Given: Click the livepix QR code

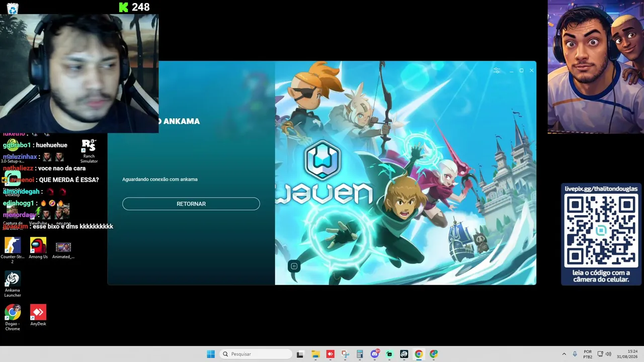Looking at the screenshot, I should coord(601,231).
